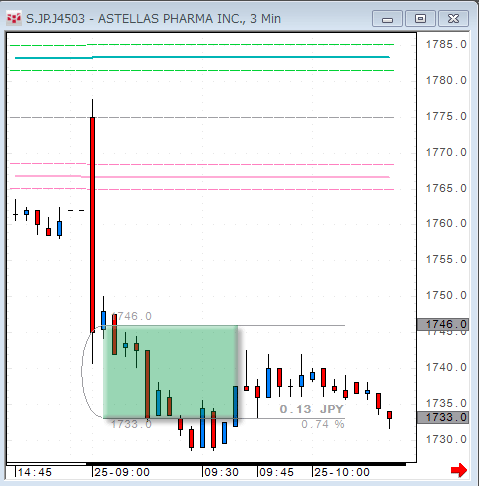This screenshot has height=486, width=479.
Task: Click the horizontal scrollbar below the chart
Action: coord(206,464)
